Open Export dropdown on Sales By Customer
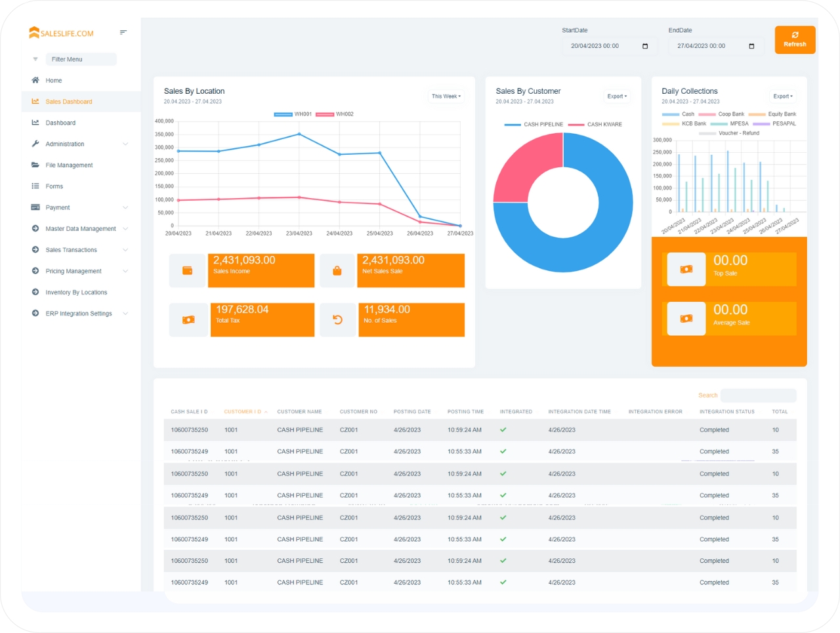The width and height of the screenshot is (840, 633). 617,96
